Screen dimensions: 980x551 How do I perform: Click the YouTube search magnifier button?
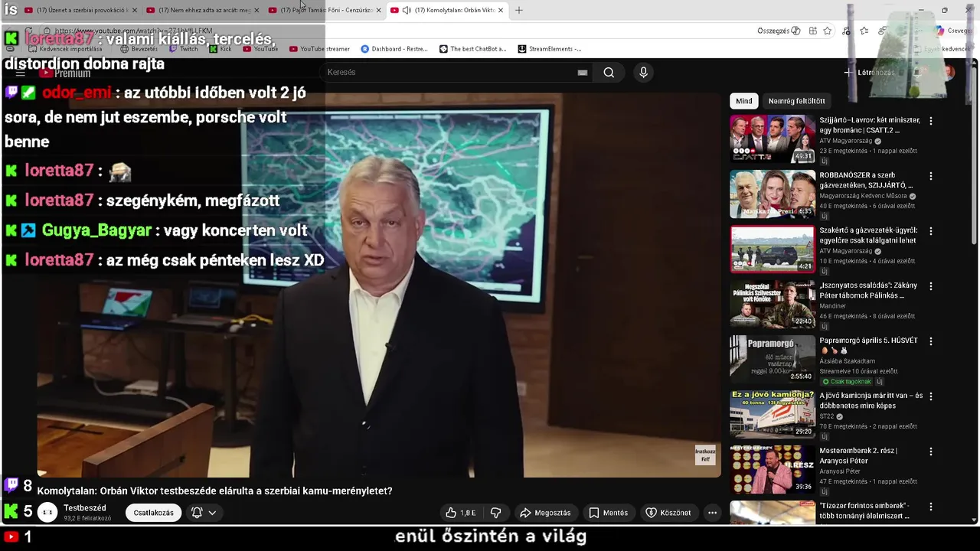click(609, 72)
